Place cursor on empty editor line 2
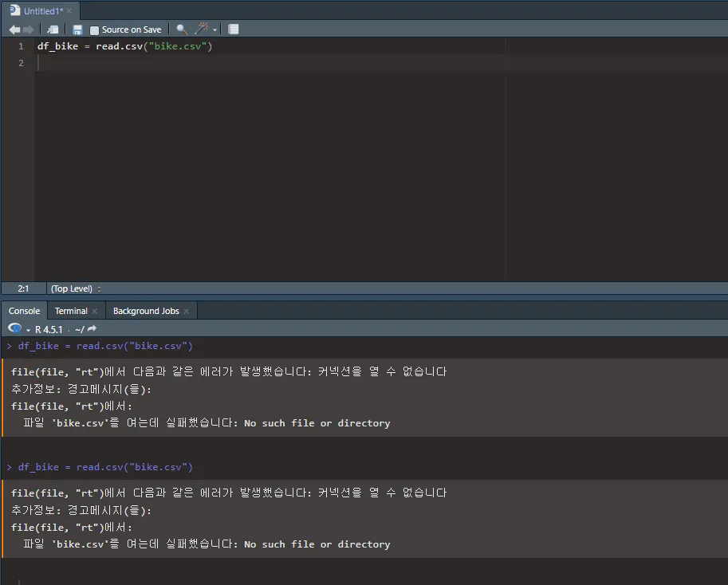 pos(380,63)
